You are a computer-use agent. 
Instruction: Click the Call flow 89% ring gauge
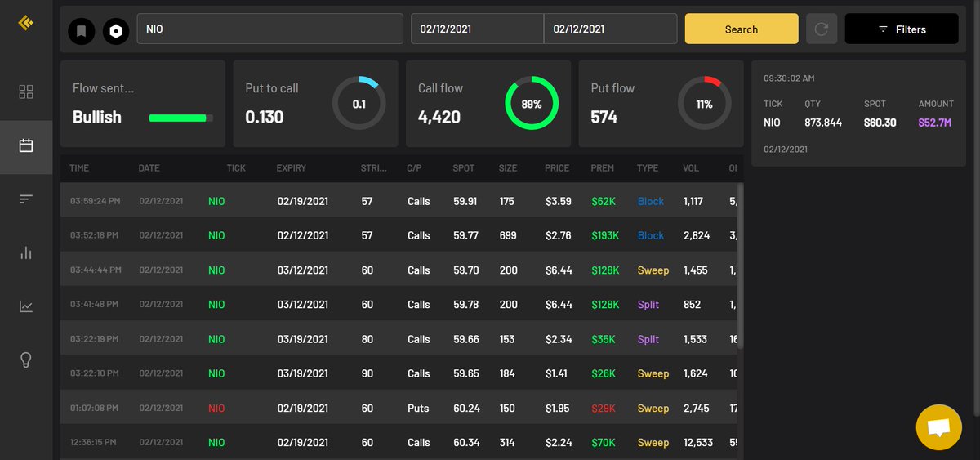tap(532, 104)
